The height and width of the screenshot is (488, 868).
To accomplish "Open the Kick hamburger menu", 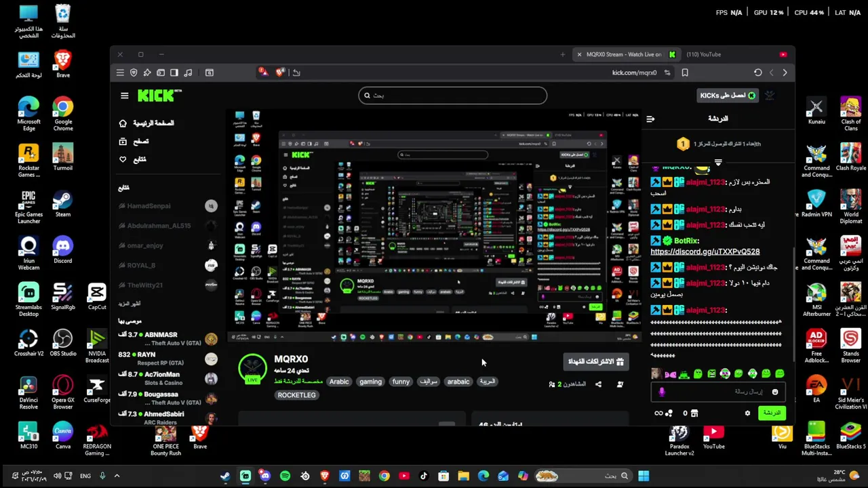I will [x=125, y=96].
